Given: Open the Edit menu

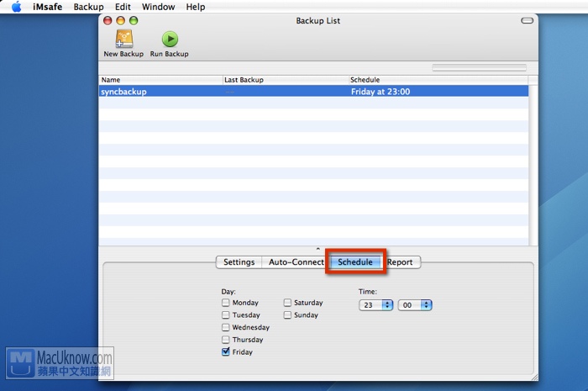Looking at the screenshot, I should (x=123, y=7).
